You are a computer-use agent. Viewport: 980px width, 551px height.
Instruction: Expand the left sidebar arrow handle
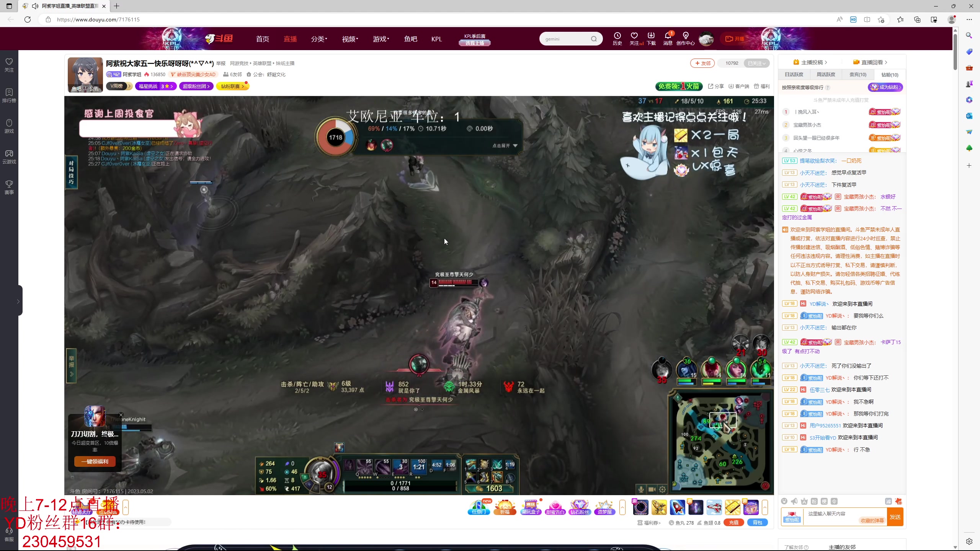18,301
